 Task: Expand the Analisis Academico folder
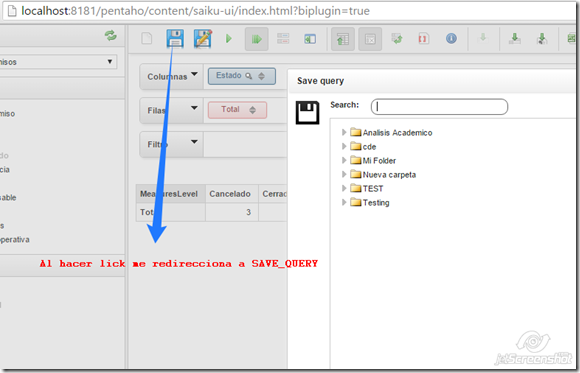point(344,132)
